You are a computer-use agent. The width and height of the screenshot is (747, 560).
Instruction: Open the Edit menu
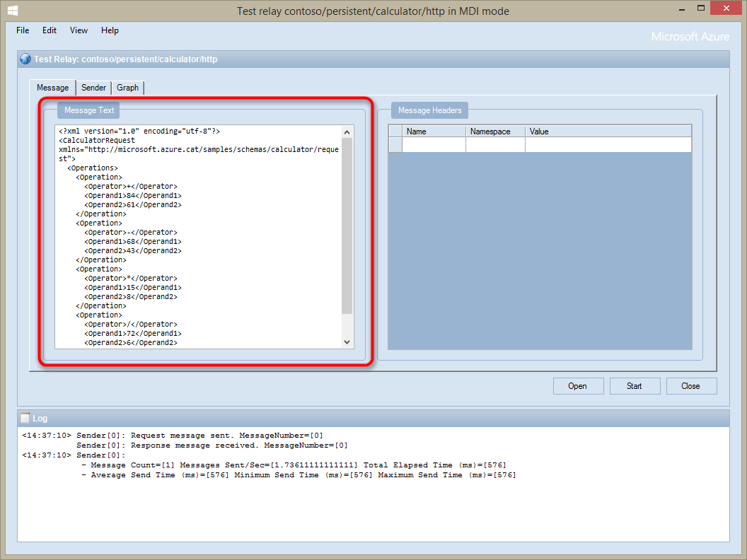(x=49, y=30)
